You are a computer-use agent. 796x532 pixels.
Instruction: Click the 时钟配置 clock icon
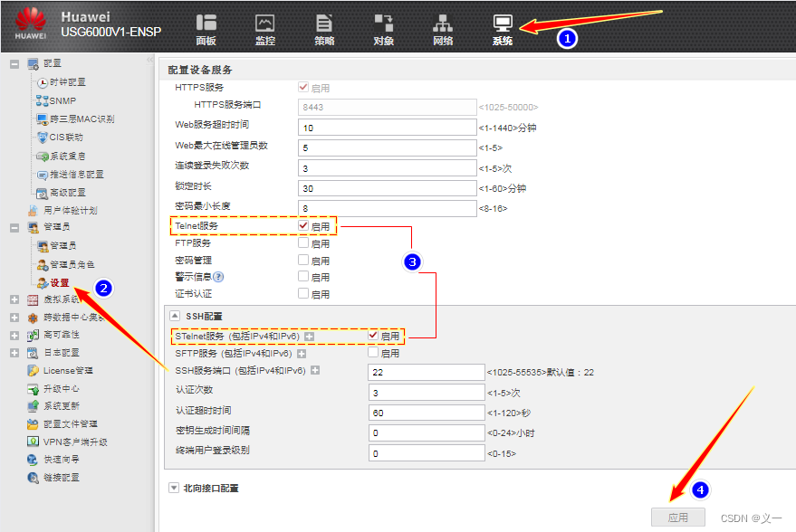43,82
